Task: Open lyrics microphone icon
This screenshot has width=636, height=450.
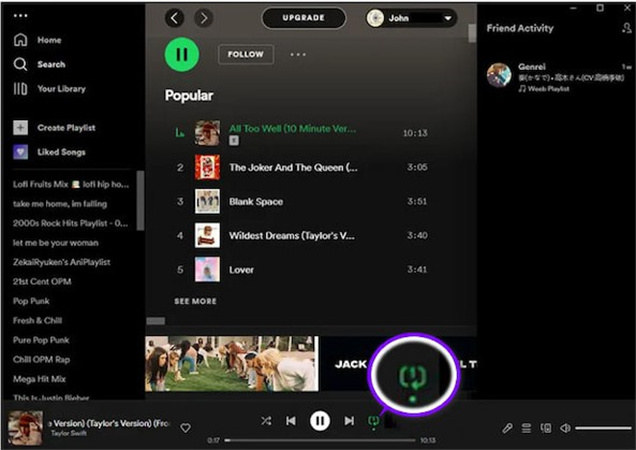Action: pyautogui.click(x=507, y=428)
